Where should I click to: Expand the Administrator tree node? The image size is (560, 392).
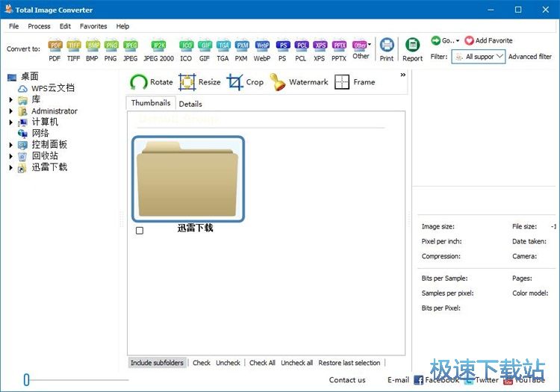[10, 111]
